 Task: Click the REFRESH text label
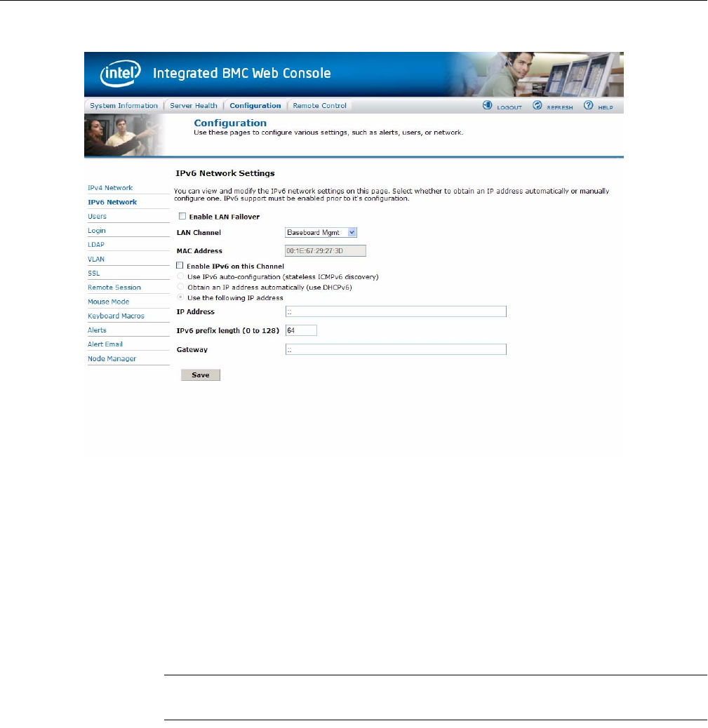tap(560, 107)
